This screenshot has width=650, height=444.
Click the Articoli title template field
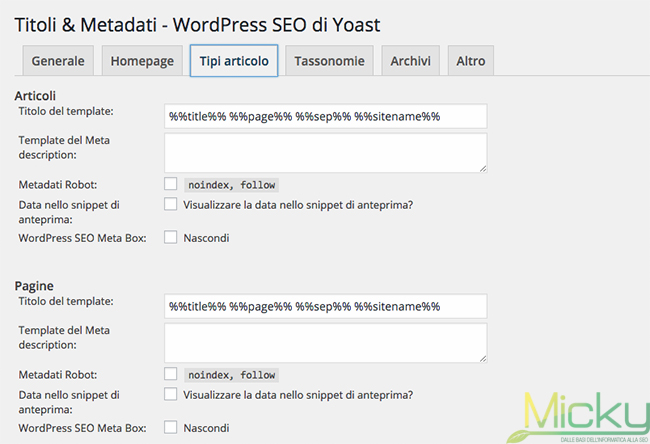tap(325, 116)
